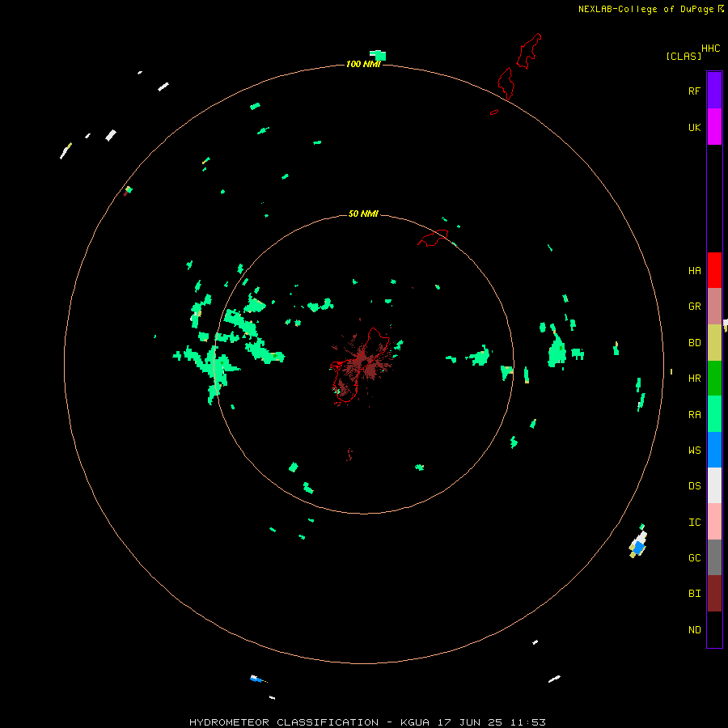Select the light pink IC legend swatch
728x728 pixels.
[714, 522]
